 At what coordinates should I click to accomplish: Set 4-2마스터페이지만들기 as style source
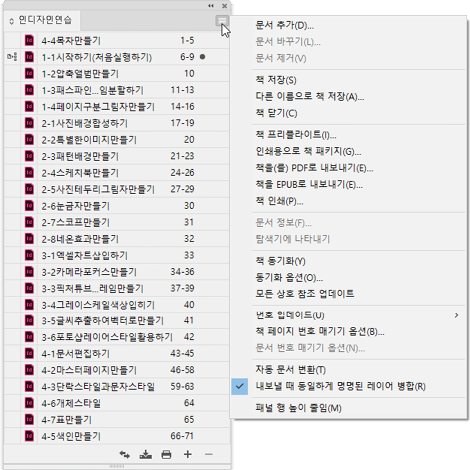12,370
